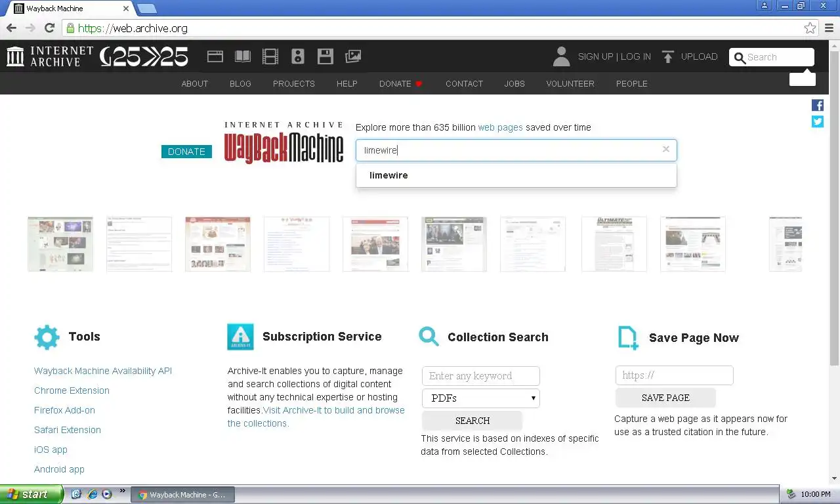The width and height of the screenshot is (840, 504).
Task: Click the user avatar icon
Action: tap(561, 56)
